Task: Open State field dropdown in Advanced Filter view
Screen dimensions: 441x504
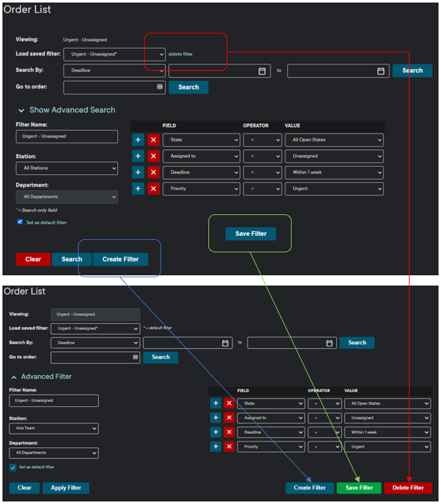Action: click(271, 403)
